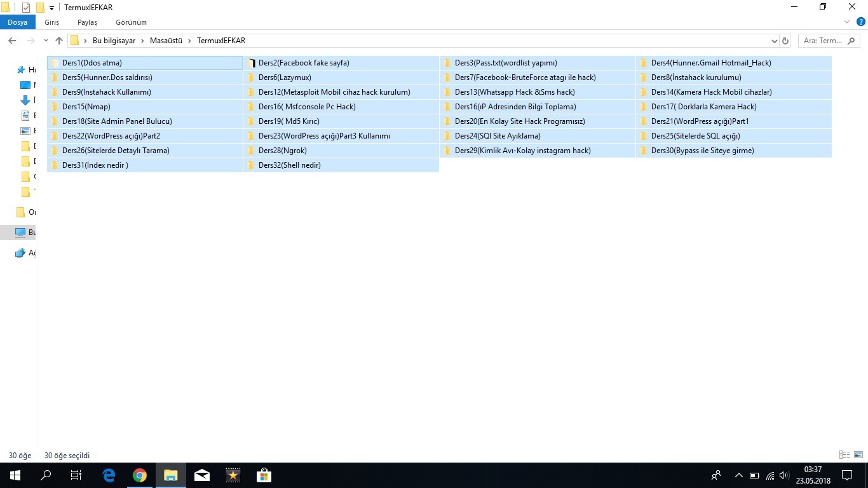The height and width of the screenshot is (488, 868).
Task: Open volume control in system tray
Action: coord(784,475)
